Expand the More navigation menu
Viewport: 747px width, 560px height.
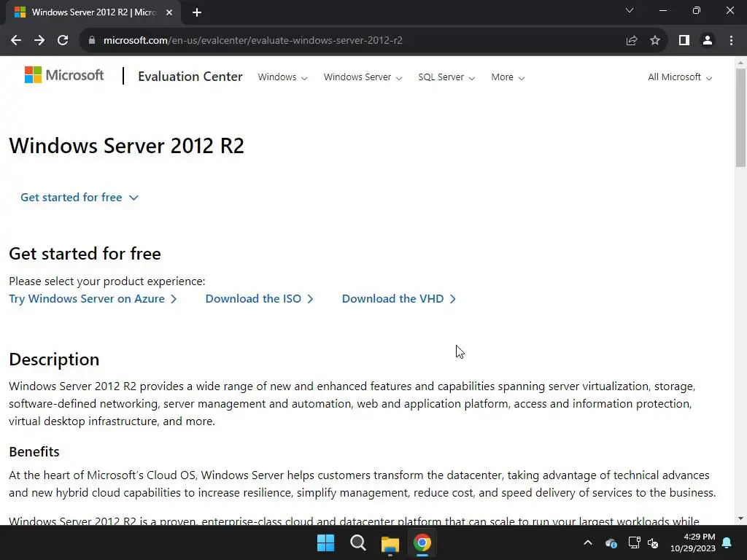click(508, 77)
